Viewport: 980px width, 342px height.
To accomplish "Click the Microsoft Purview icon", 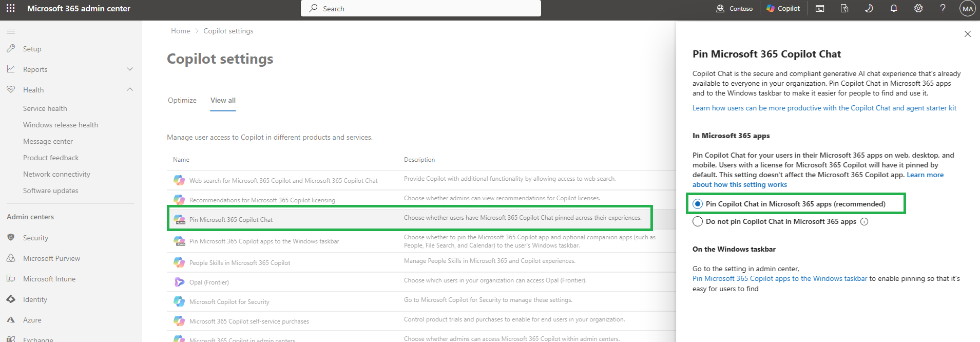I will coord(11,258).
